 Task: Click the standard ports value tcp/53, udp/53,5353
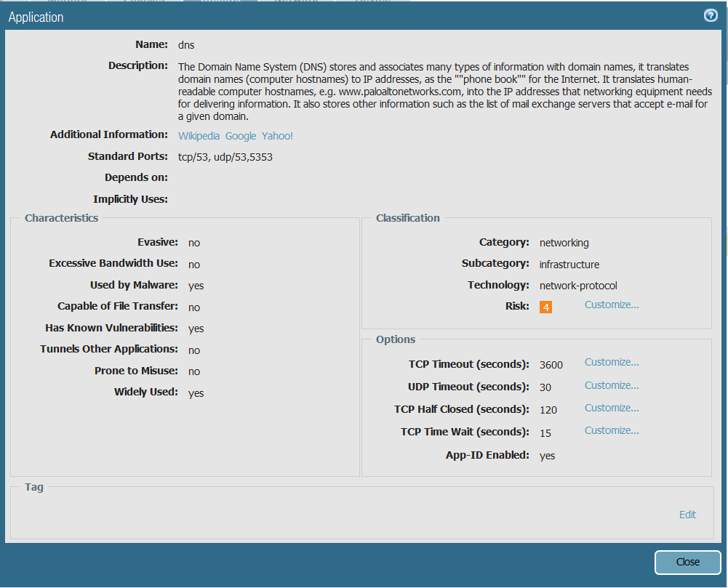[x=225, y=156]
